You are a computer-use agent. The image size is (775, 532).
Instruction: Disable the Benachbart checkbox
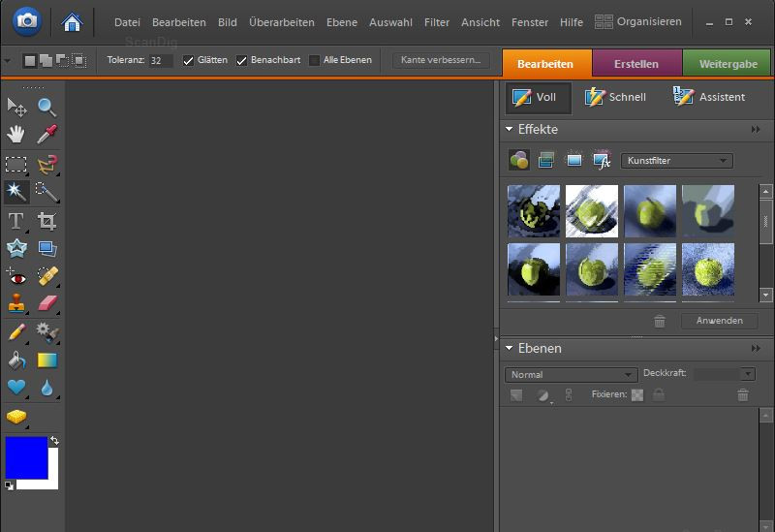pos(242,60)
